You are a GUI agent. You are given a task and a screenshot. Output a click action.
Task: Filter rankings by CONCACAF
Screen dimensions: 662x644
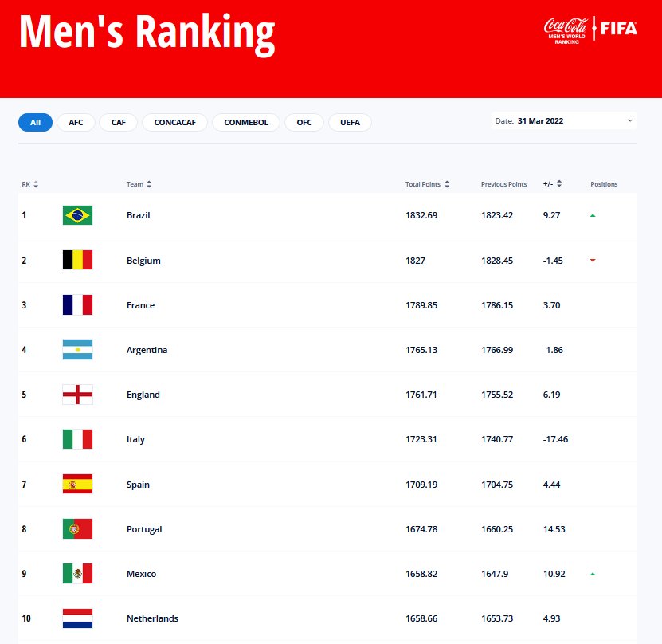(174, 122)
